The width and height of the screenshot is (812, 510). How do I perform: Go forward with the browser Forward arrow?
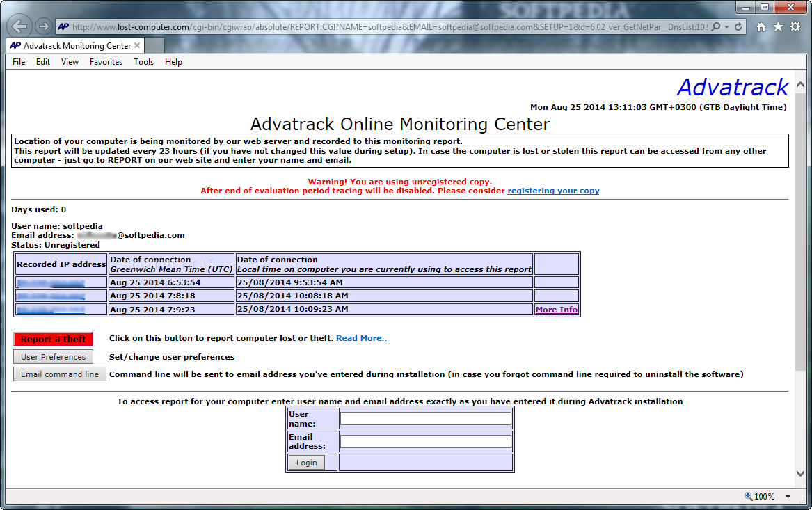coord(44,26)
